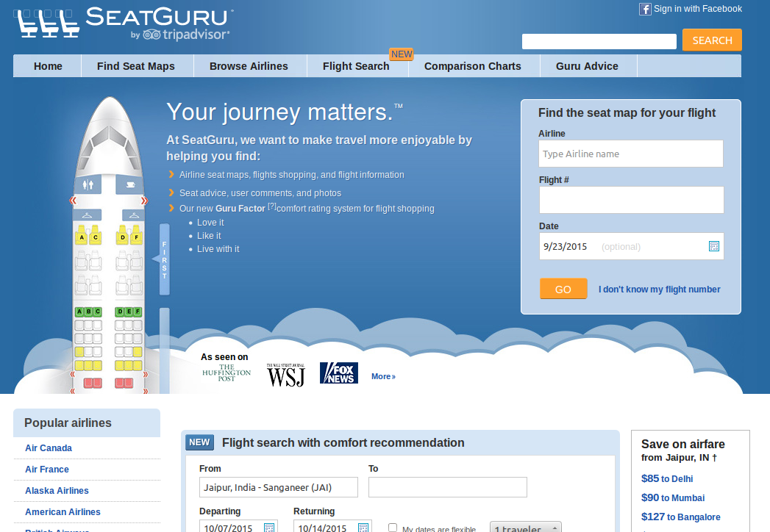The width and height of the screenshot is (770, 532).
Task: Click the galley cup icon on the plane
Action: pyautogui.click(x=130, y=184)
